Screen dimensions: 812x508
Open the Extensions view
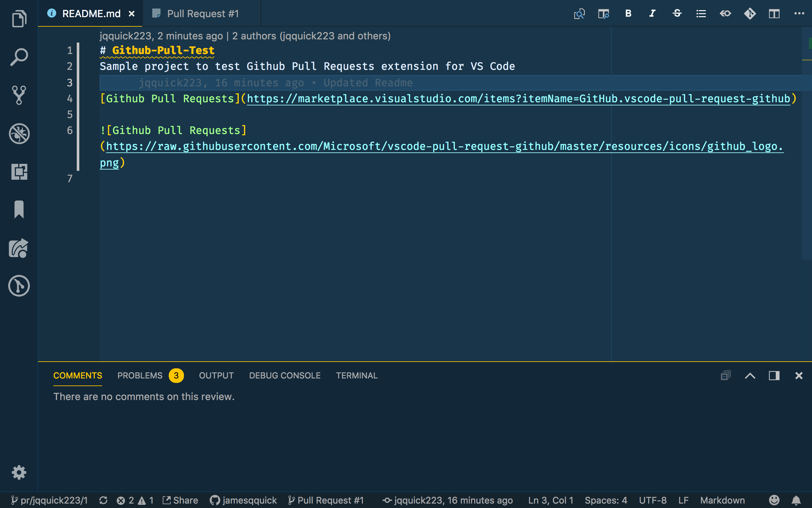pos(19,172)
